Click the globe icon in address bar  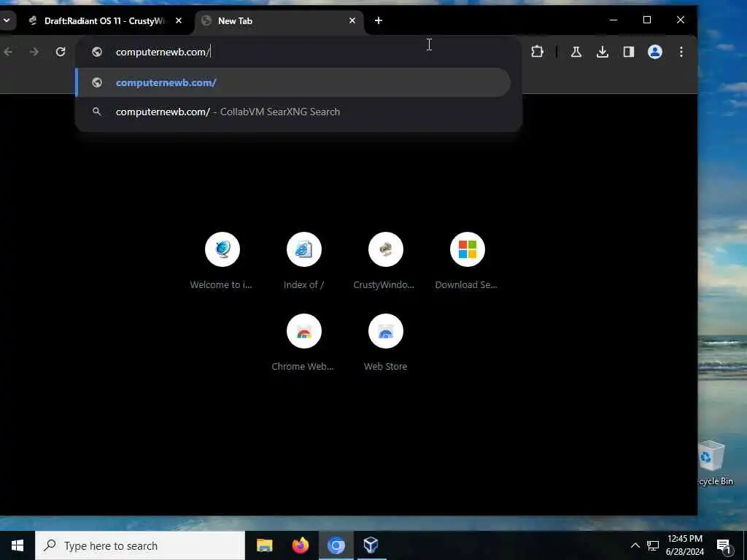(97, 52)
